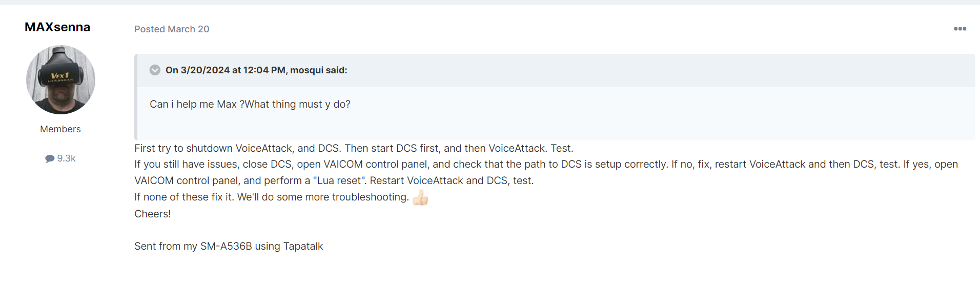Click the quoted text 'Can i help me Max'
The width and height of the screenshot is (980, 283).
click(193, 104)
